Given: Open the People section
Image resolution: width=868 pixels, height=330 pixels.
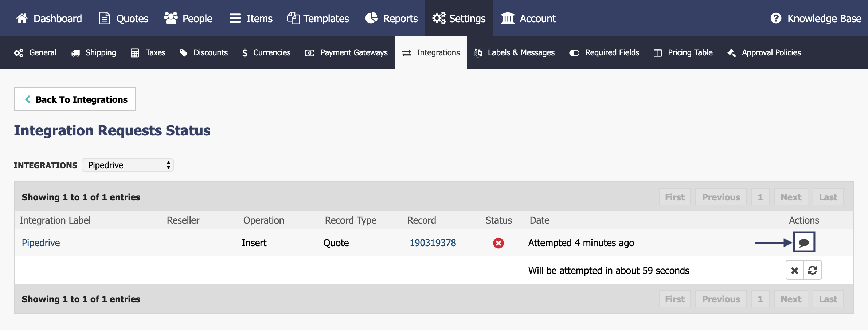Looking at the screenshot, I should [188, 18].
